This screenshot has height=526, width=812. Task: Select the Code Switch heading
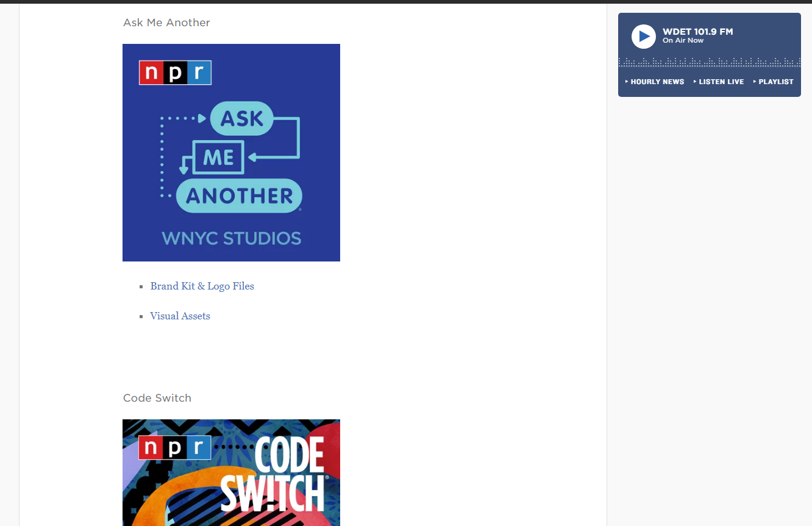pos(157,397)
